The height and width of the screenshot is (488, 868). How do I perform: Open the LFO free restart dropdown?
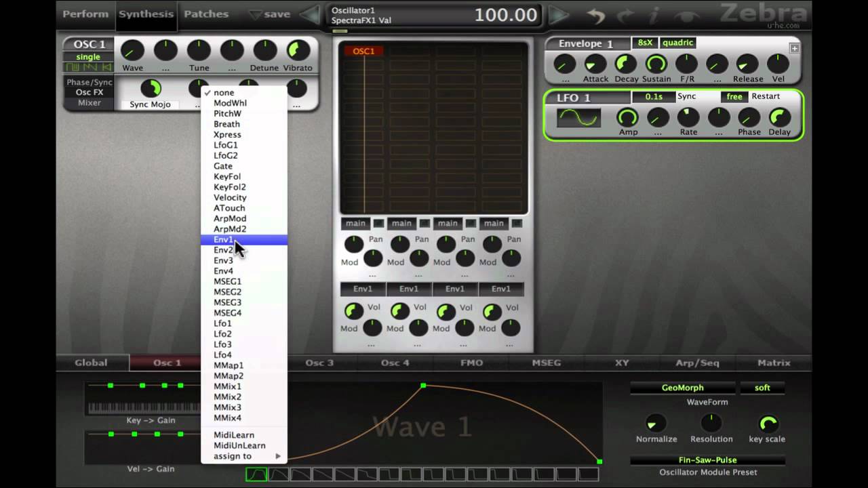click(x=734, y=96)
